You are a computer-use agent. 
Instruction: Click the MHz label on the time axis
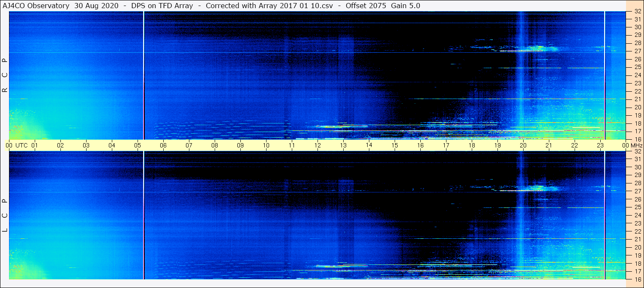[637, 146]
